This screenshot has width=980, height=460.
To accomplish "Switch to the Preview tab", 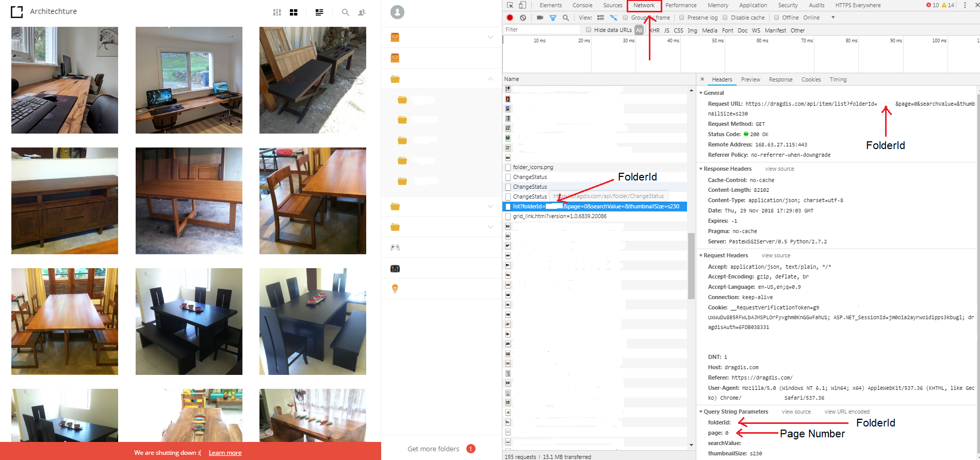I will 750,79.
